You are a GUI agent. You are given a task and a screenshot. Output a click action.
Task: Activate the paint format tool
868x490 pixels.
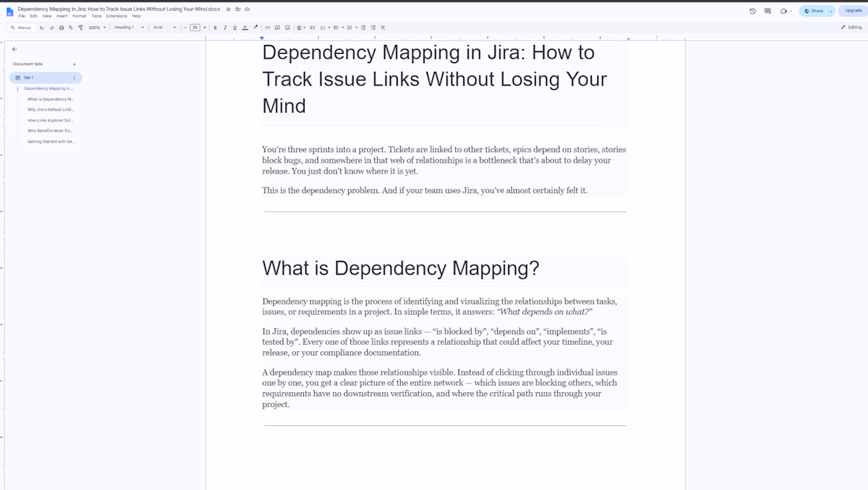(x=80, y=28)
